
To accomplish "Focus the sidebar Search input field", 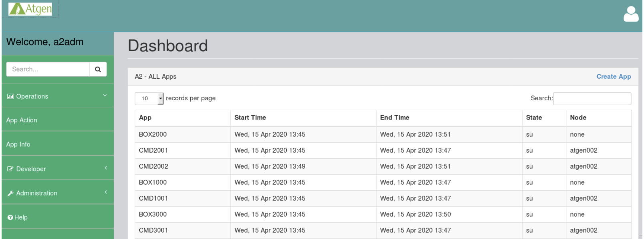I will point(48,69).
